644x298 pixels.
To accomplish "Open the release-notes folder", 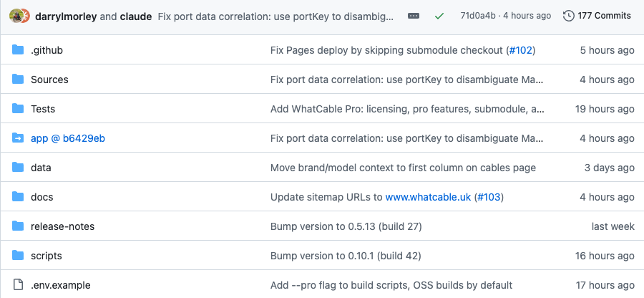I will coord(62,226).
